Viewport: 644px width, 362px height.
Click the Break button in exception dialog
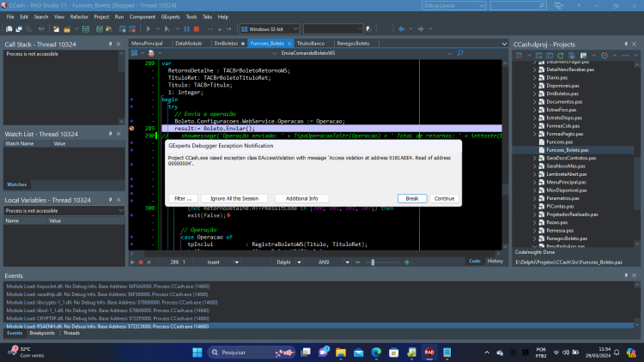tap(412, 198)
